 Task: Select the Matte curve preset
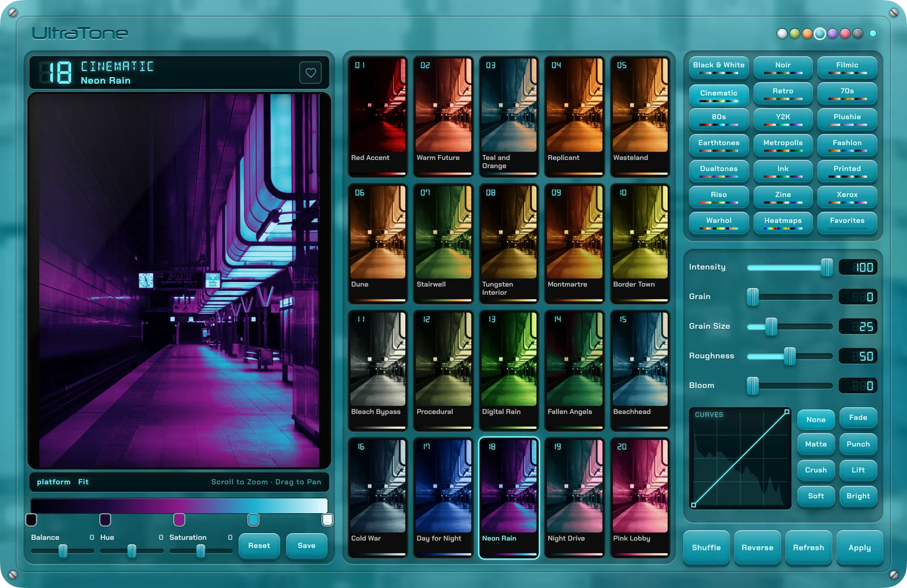click(816, 445)
